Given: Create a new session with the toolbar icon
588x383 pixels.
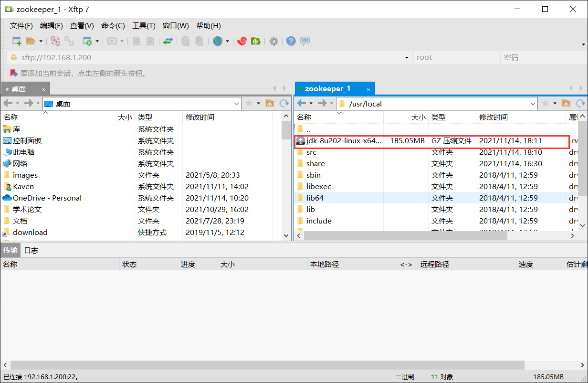Looking at the screenshot, I should (x=16, y=41).
